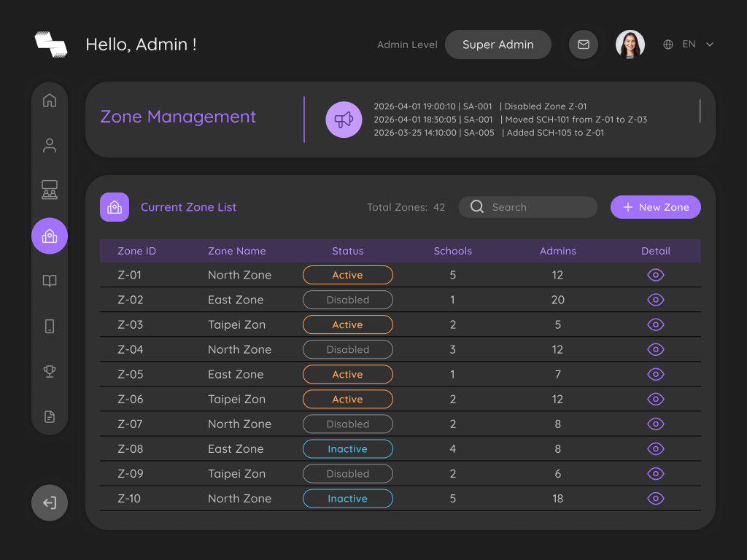Image resolution: width=747 pixels, height=560 pixels.
Task: Click the Taipei Zon name in Z-09 row
Action: pyautogui.click(x=237, y=474)
